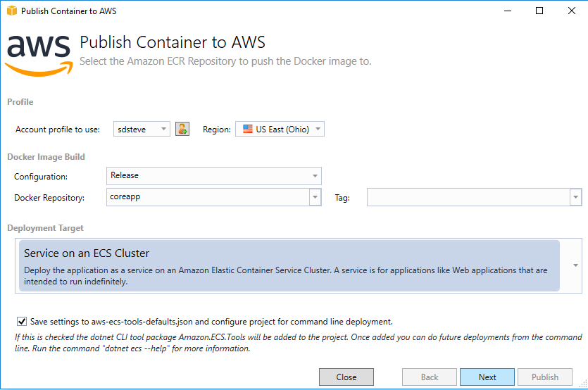The image size is (588, 390).
Task: Minimize the Publish Container dialog window
Action: 508,11
